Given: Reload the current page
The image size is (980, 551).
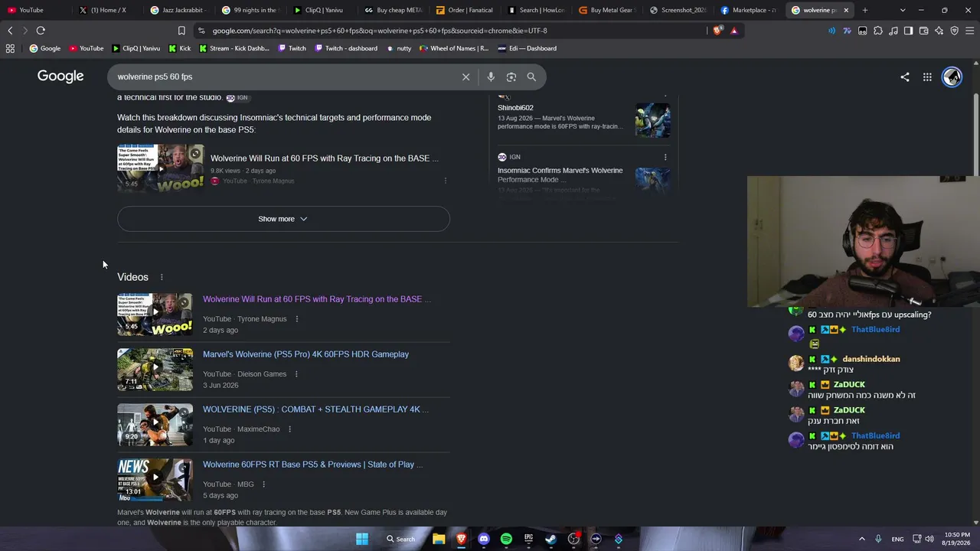Looking at the screenshot, I should [x=41, y=31].
